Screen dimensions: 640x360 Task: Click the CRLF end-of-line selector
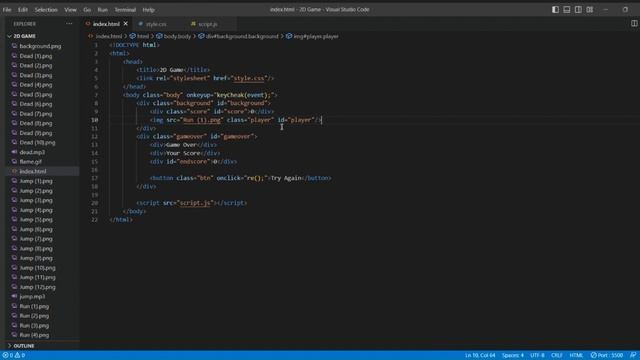pos(557,355)
